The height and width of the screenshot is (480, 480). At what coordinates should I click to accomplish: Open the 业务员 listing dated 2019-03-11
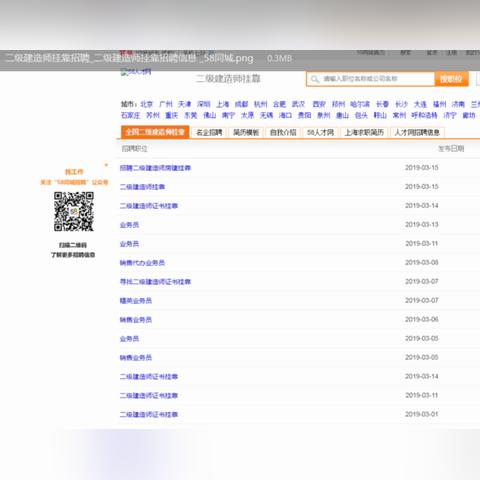pos(129,244)
